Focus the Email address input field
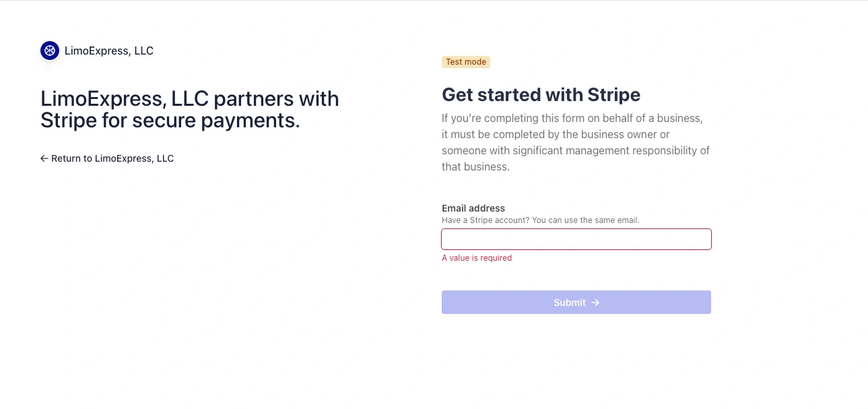This screenshot has width=868, height=409. [x=576, y=239]
